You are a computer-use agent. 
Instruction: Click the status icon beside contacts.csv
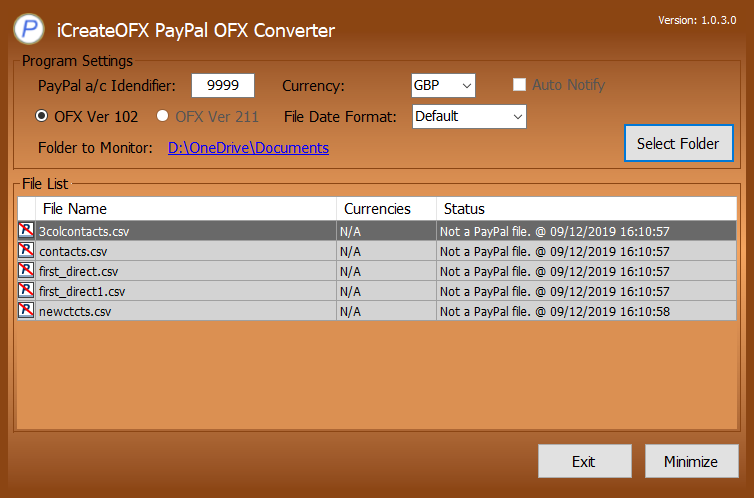pos(26,250)
